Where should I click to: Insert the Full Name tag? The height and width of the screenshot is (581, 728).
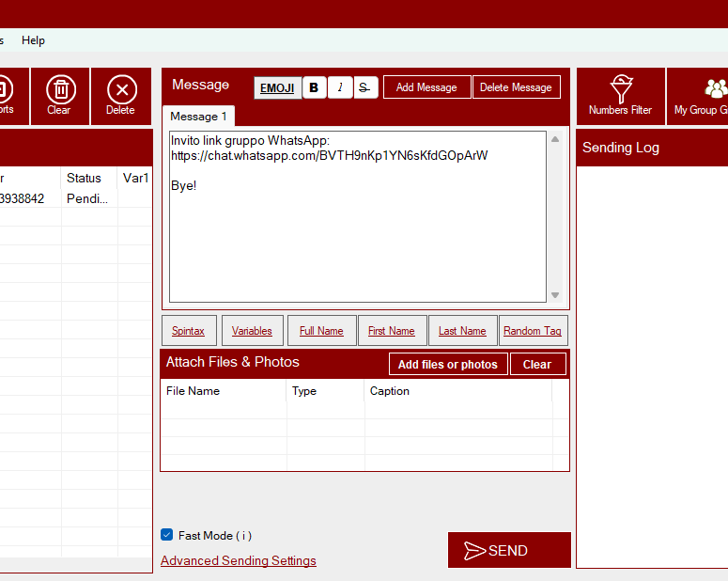click(x=321, y=331)
